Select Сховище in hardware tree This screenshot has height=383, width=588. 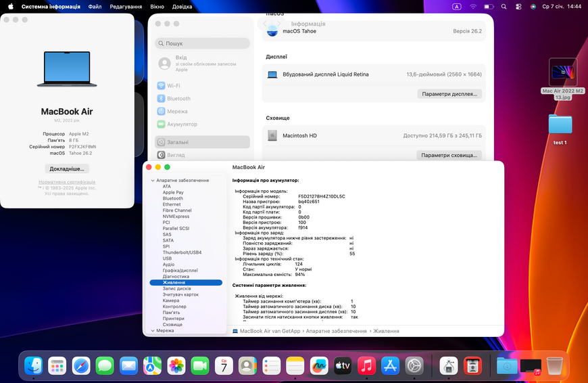[172, 324]
